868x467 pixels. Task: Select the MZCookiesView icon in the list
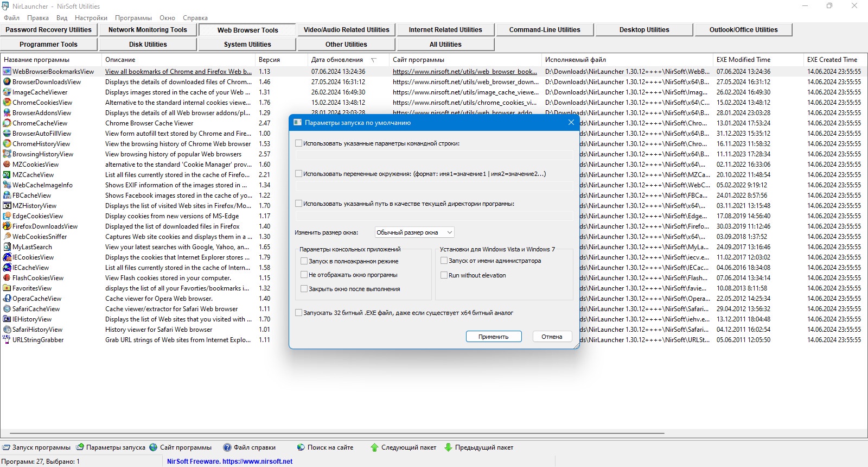pyautogui.click(x=7, y=164)
